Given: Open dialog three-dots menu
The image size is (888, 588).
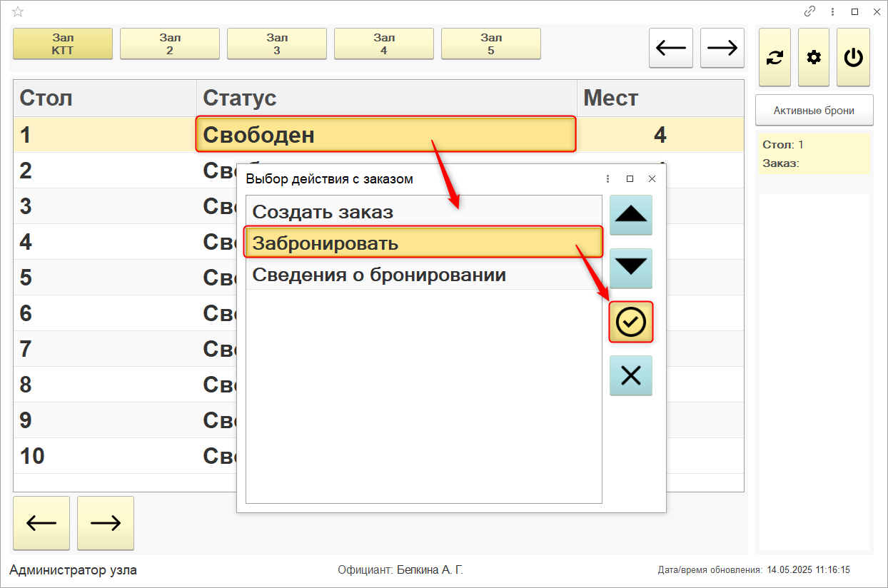Looking at the screenshot, I should point(607,179).
